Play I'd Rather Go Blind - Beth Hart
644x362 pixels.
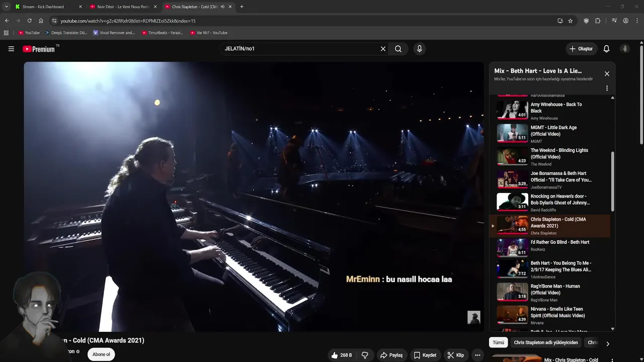550,248
